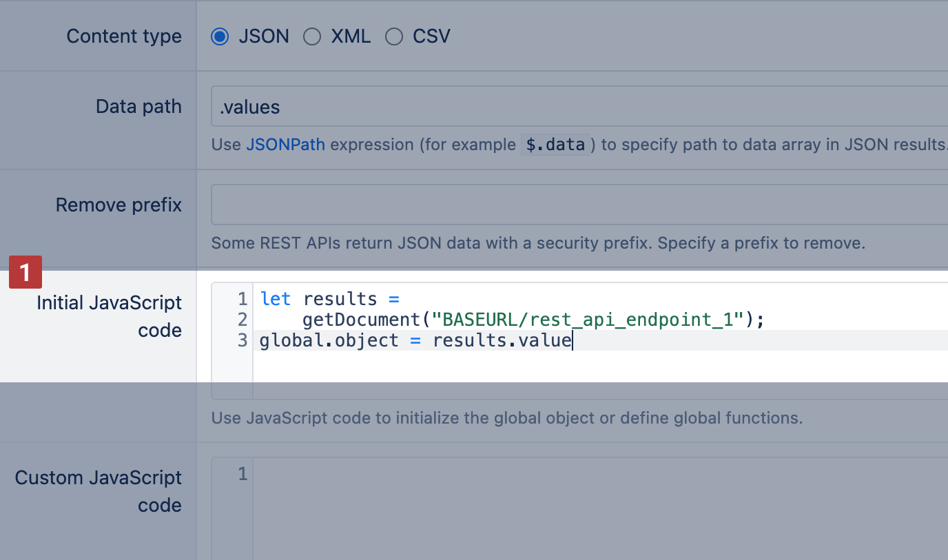Place cursor at end of the global.object line
This screenshot has width=948, height=560.
(573, 340)
